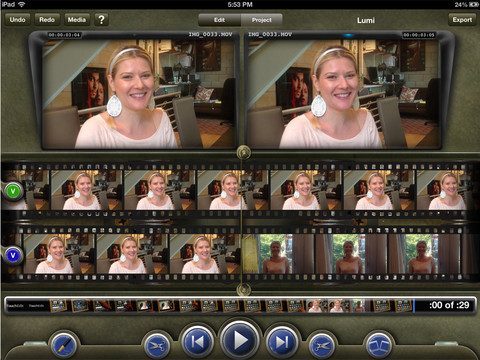Toggle the green V track button
The image size is (480, 360).
coord(13,191)
